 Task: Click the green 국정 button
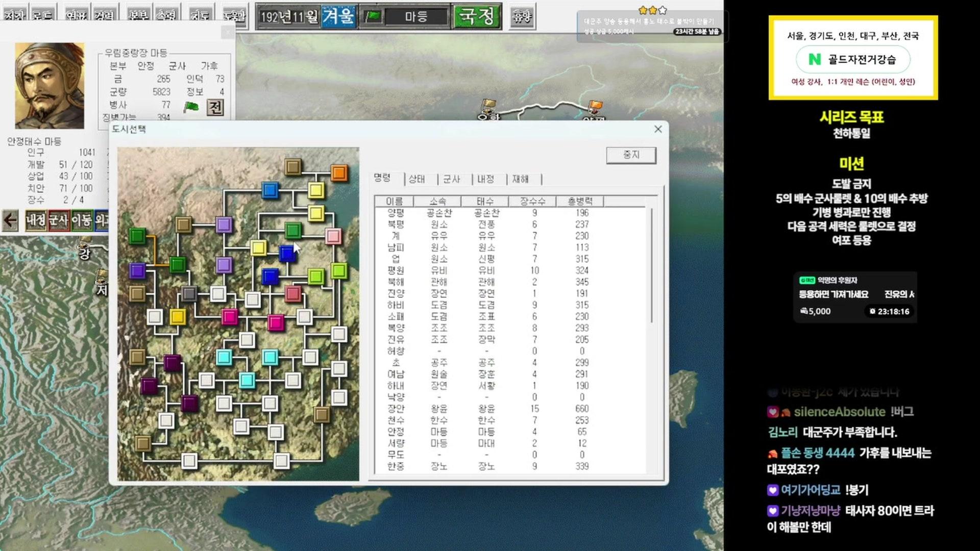(477, 17)
